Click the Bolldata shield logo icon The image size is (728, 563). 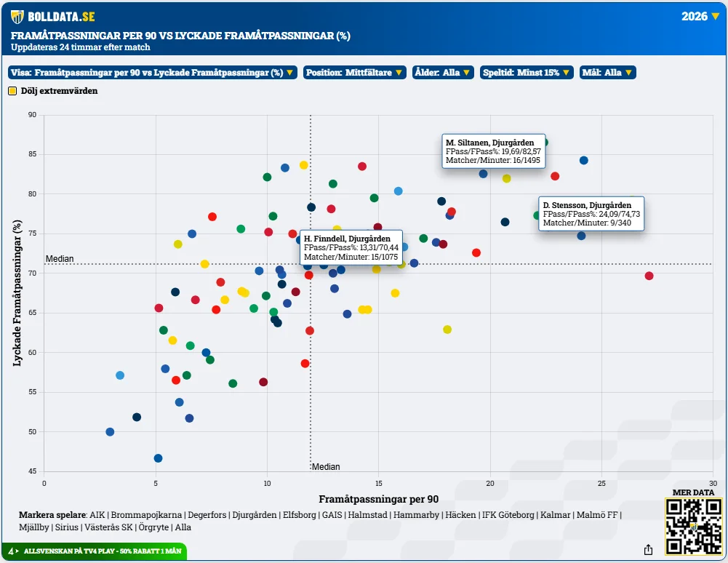pos(17,17)
